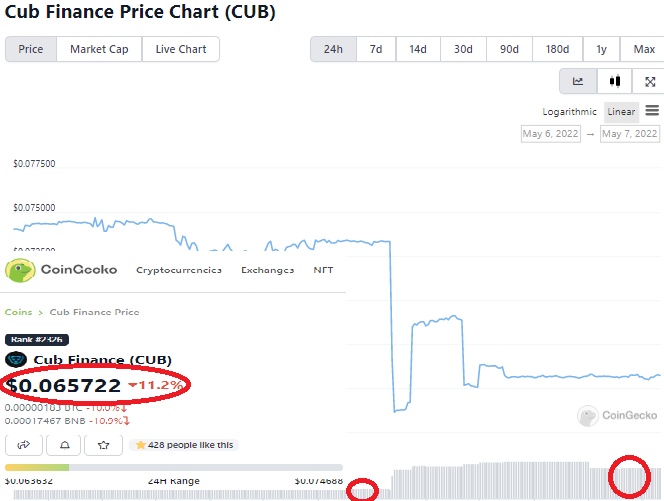The image size is (664, 501).
Task: Open chart in fullscreen mode
Action: click(650, 81)
